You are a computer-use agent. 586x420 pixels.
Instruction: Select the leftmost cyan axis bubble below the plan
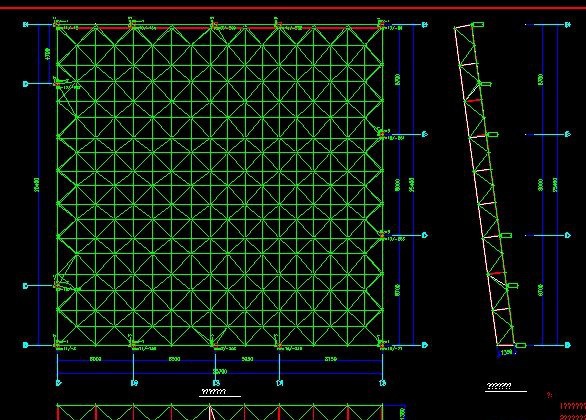coord(59,383)
